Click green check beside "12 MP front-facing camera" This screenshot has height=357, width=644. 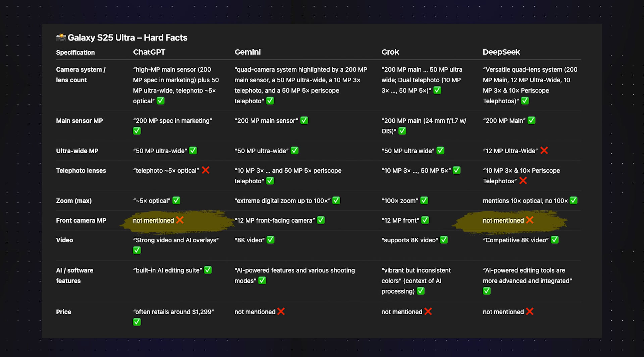pos(321,220)
